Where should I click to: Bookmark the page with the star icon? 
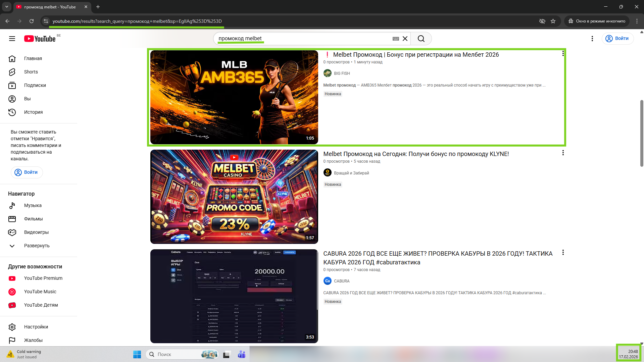(553, 21)
